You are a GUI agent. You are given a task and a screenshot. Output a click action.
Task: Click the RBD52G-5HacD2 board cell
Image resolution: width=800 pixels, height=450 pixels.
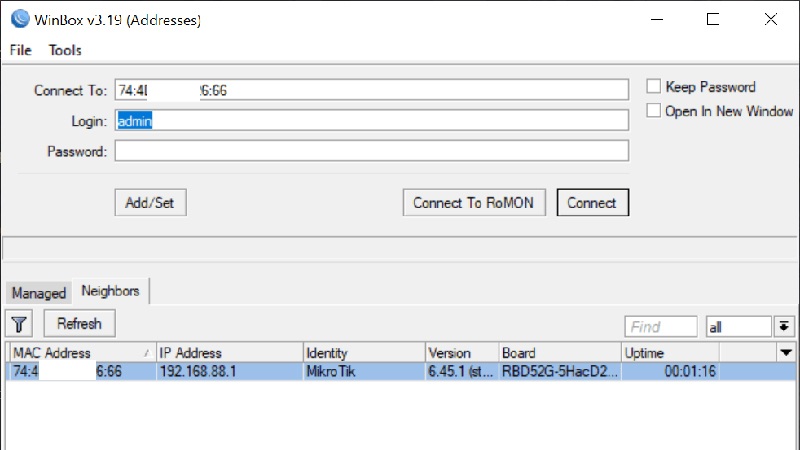click(x=560, y=371)
